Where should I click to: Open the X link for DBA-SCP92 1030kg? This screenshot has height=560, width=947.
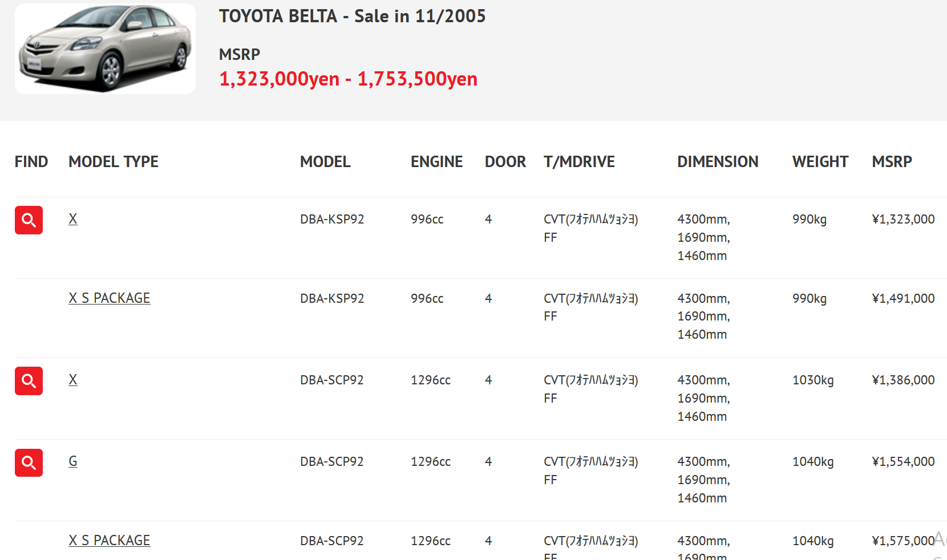tap(73, 380)
